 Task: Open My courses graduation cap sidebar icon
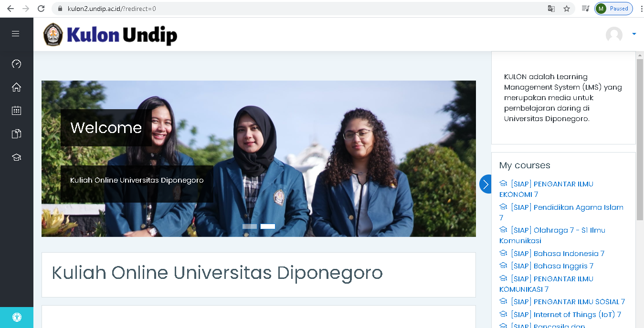coord(16,157)
